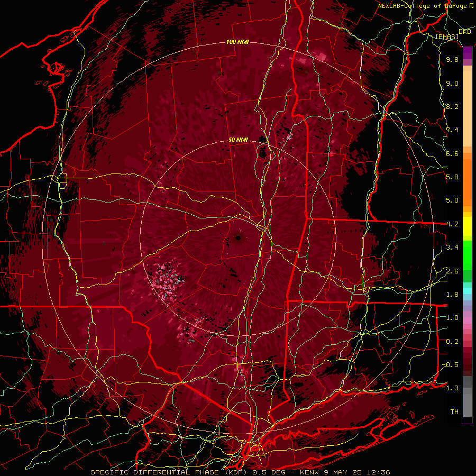This screenshot has height=476, width=476.
Task: Click the 9.8 value on the scale
Action: 452,60
